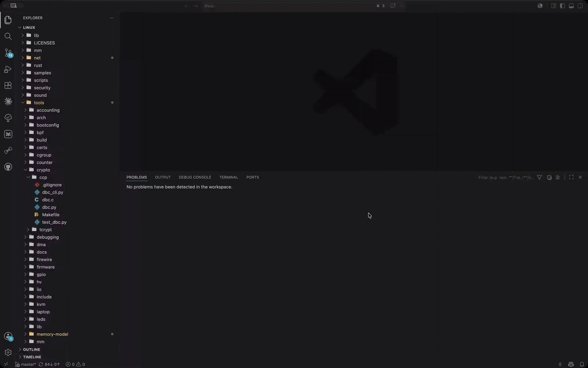Viewport: 588px width, 368px height.
Task: Click collapse all icon in Problems panel
Action: tap(549, 177)
